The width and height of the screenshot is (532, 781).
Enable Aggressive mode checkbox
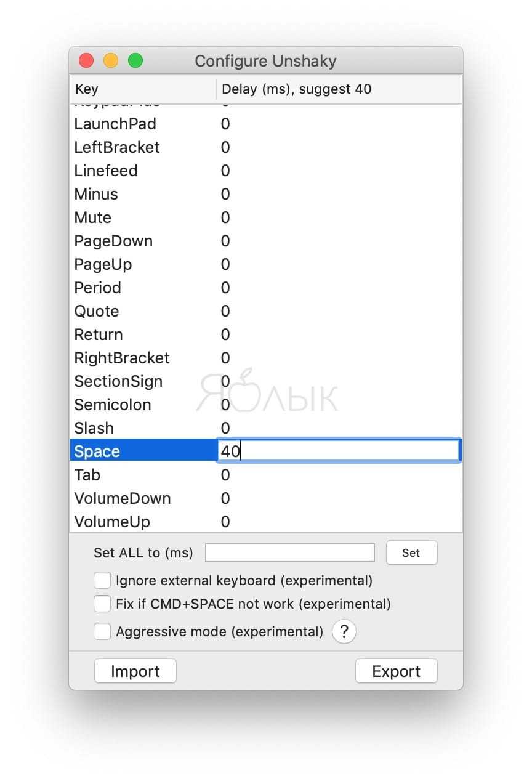[x=102, y=631]
